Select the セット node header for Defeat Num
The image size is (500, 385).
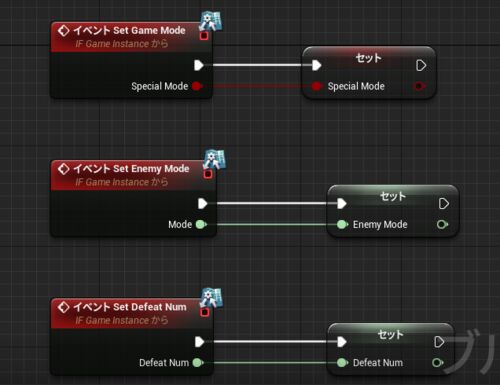point(391,334)
